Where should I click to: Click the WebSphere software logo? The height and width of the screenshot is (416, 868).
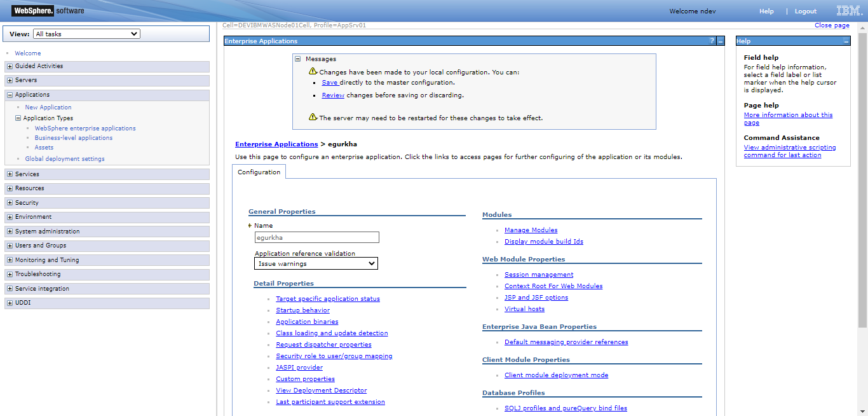[49, 10]
